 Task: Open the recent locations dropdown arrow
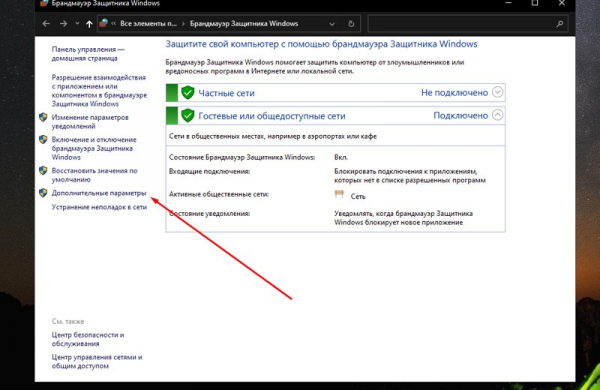coord(77,24)
